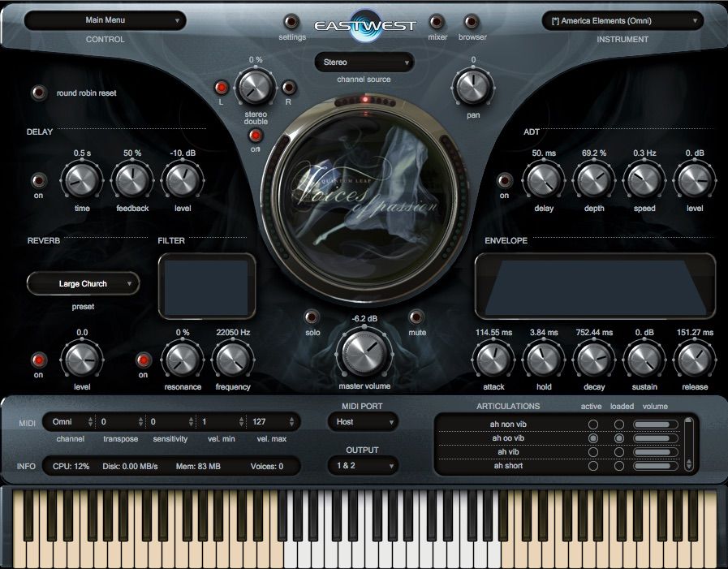Open the Main Menu dropdown
The image size is (728, 569).
coord(105,20)
